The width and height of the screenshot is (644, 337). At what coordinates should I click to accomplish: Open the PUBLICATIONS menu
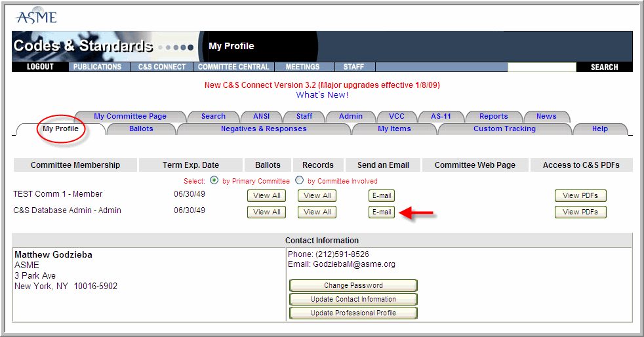click(x=97, y=67)
